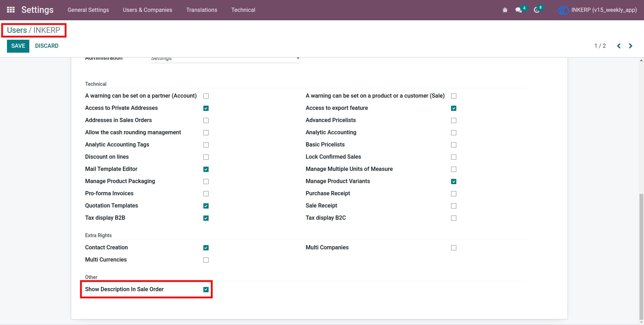Image resolution: width=644 pixels, height=325 pixels.
Task: Open Technical menu
Action: tap(243, 10)
